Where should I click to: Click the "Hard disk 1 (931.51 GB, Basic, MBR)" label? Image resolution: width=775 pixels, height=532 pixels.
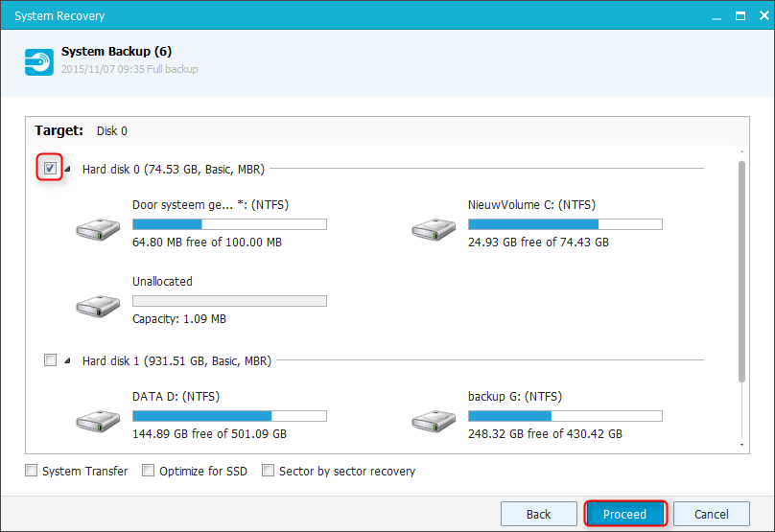[x=176, y=361]
